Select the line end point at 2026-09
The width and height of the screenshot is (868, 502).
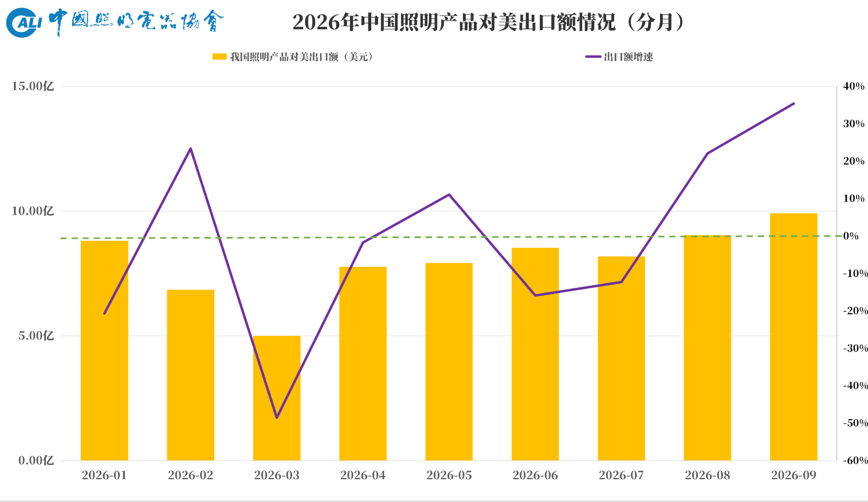click(794, 104)
